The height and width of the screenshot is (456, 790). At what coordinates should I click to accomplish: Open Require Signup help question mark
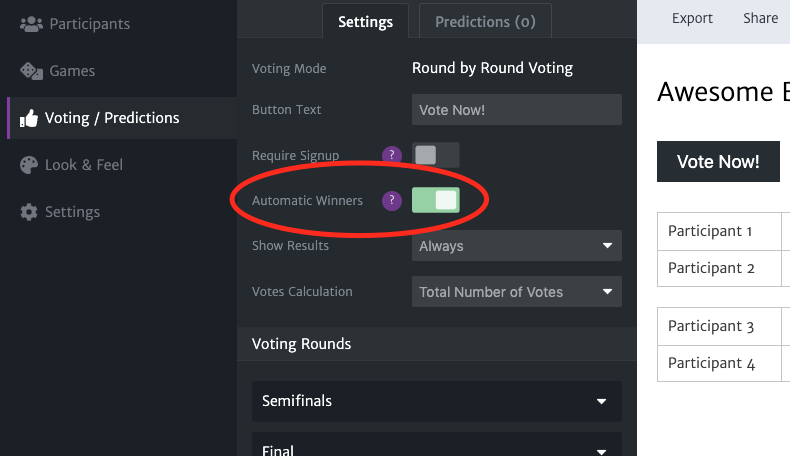(391, 155)
